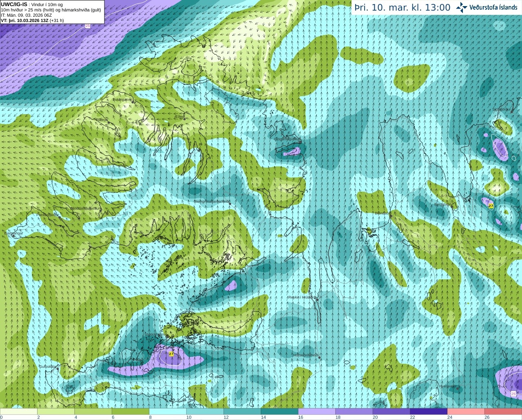522x420 pixels.
Task: Select the 22–24 m/s dark indigo legend swatch
Action: [x=429, y=411]
